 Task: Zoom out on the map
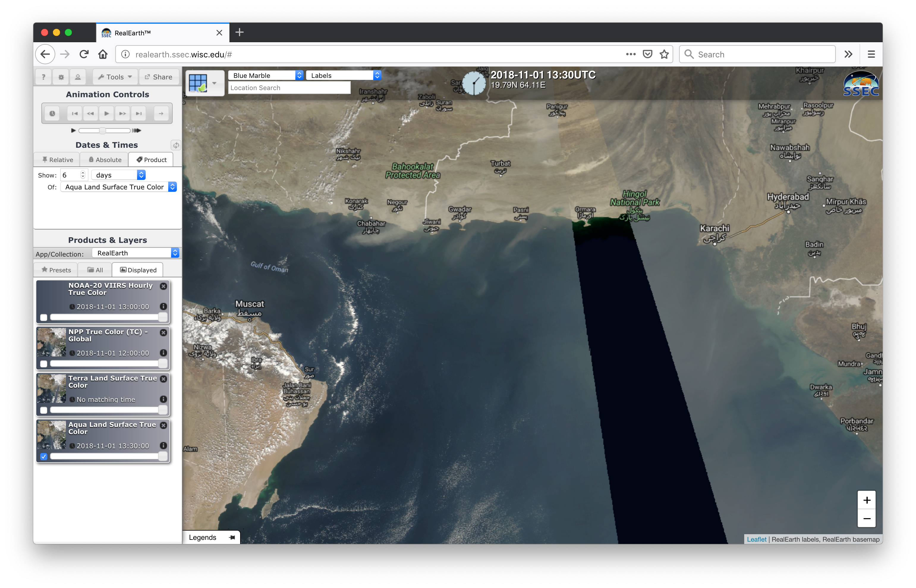(867, 518)
